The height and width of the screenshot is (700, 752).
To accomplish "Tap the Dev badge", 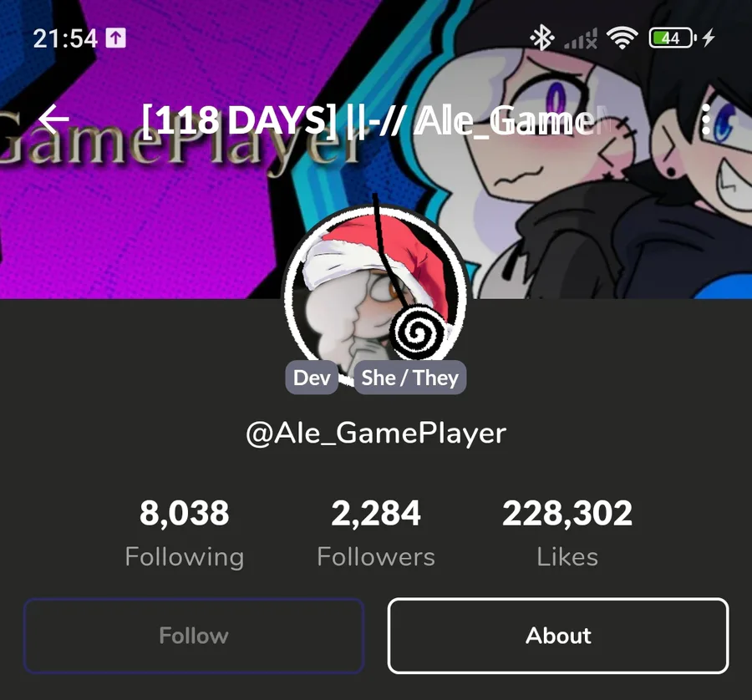I will pos(312,378).
